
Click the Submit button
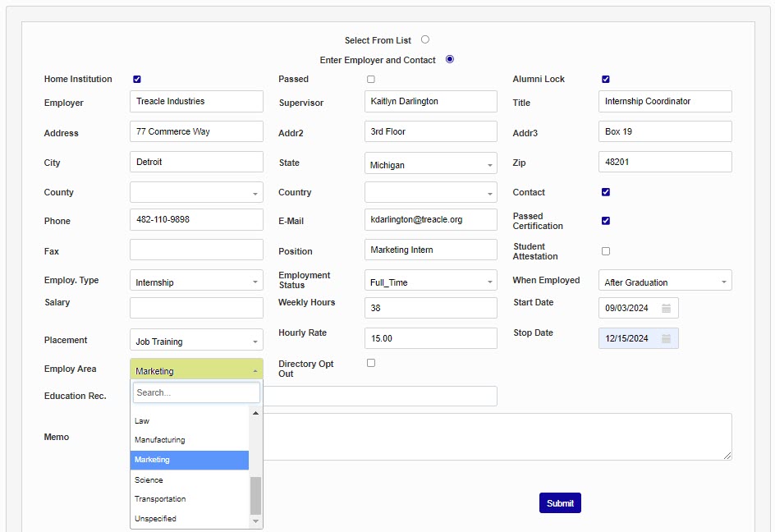[x=560, y=503]
